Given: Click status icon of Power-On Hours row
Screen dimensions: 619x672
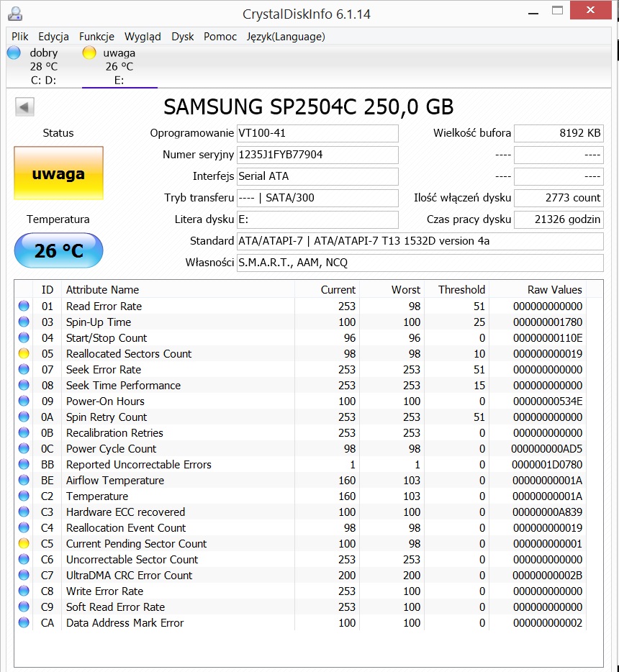Looking at the screenshot, I should click(24, 401).
